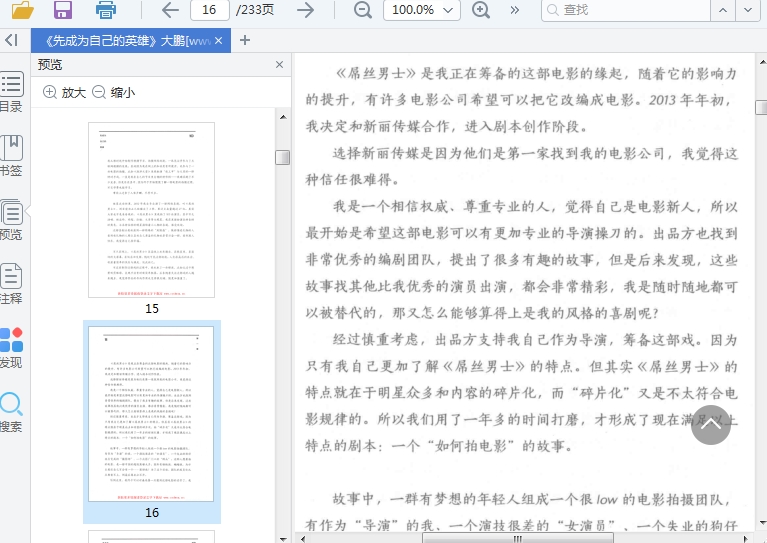Zoom in with the plus magnifier icon
This screenshot has width=767, height=543.
pos(480,10)
